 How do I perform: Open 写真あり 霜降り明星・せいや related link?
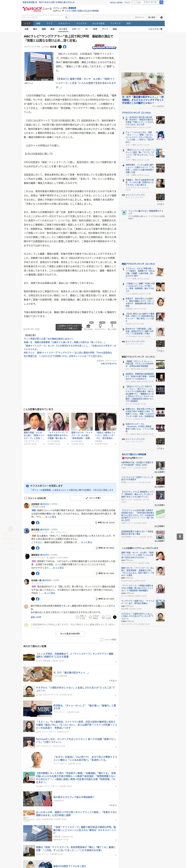(x=86, y=83)
